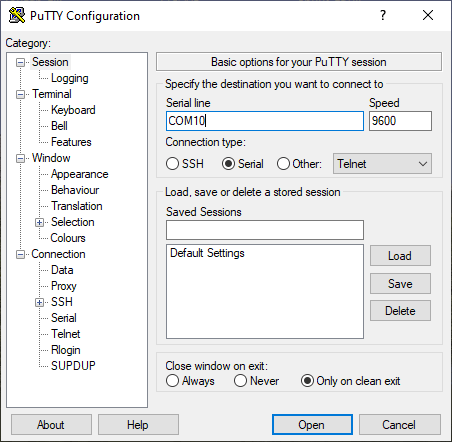
Task: Collapse the Terminal tree node
Action: [21, 94]
